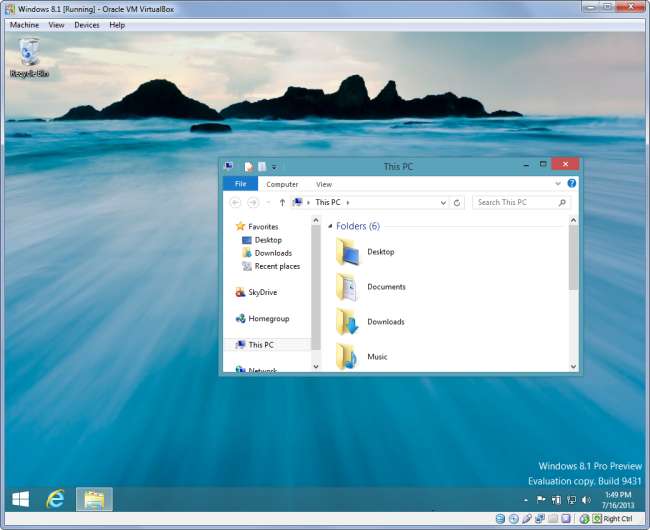The width and height of the screenshot is (650, 530).
Task: Launch Internet Explorer from the taskbar
Action: coord(57,498)
